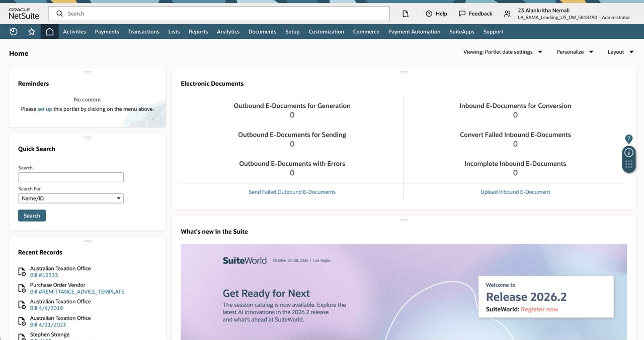Viewport: 644px width, 340px height.
Task: Click Register now in SuiteWorld banner
Action: pos(539,309)
